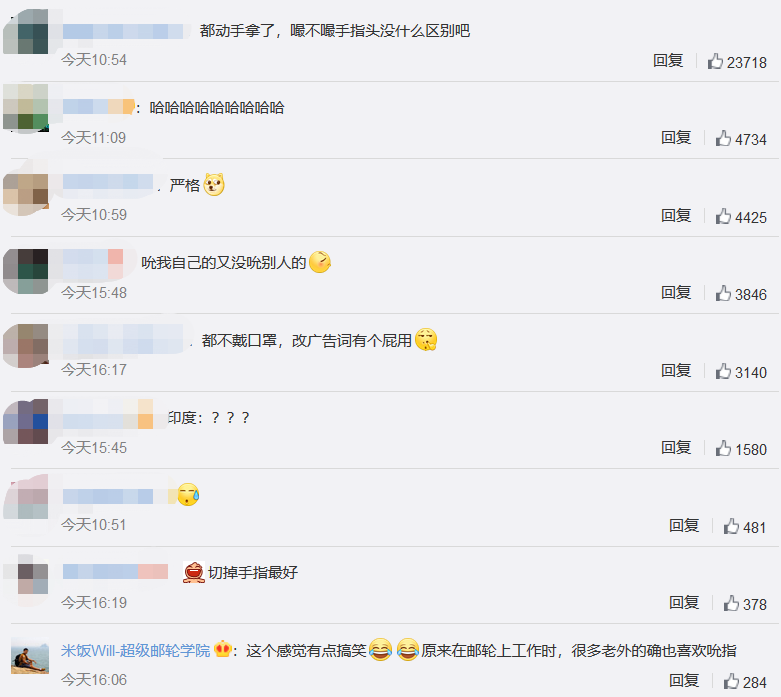Reply to the 米饭Will comment
Image resolution: width=781 pixels, height=697 pixels.
[684, 681]
